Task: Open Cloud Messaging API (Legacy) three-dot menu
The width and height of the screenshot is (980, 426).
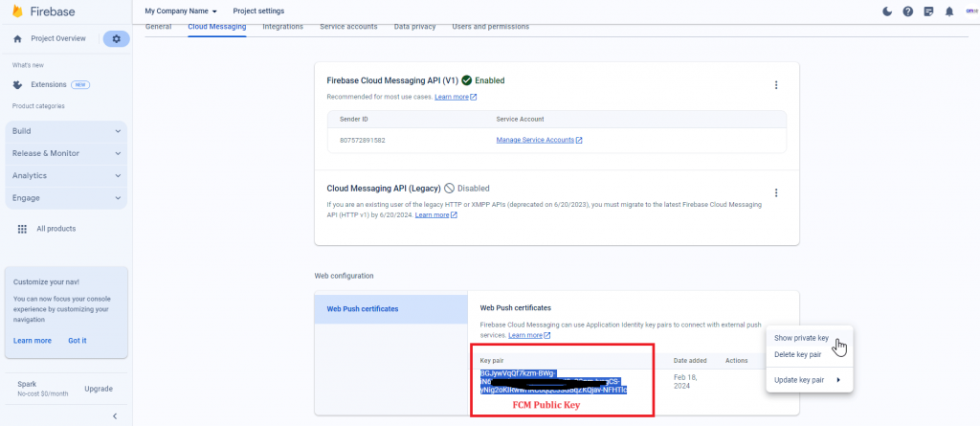Action: pos(776,192)
